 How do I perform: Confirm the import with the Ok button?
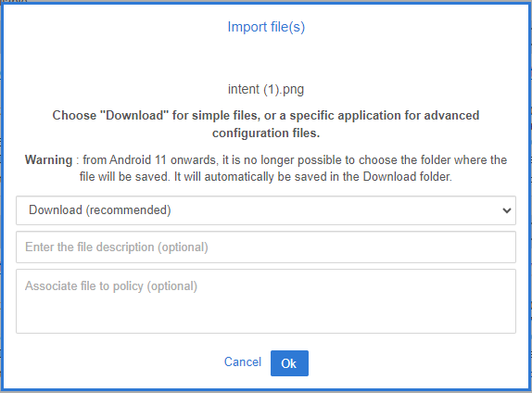(289, 363)
